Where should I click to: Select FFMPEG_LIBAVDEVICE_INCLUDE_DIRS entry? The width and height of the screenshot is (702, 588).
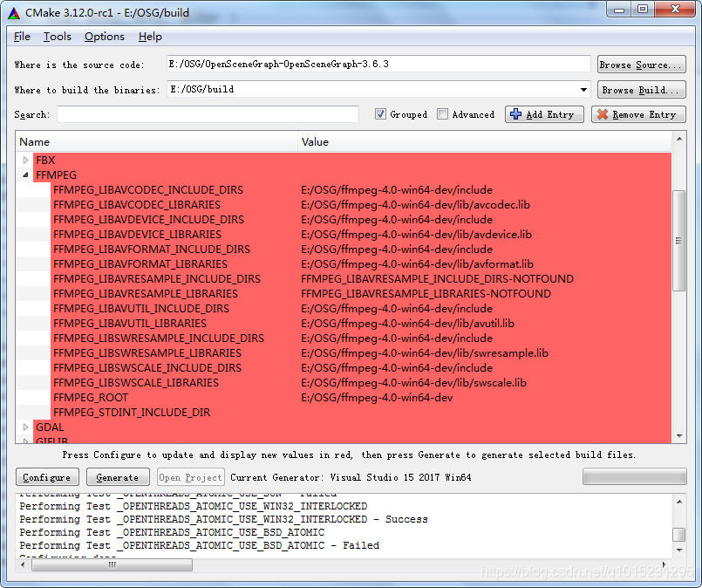[x=148, y=220]
